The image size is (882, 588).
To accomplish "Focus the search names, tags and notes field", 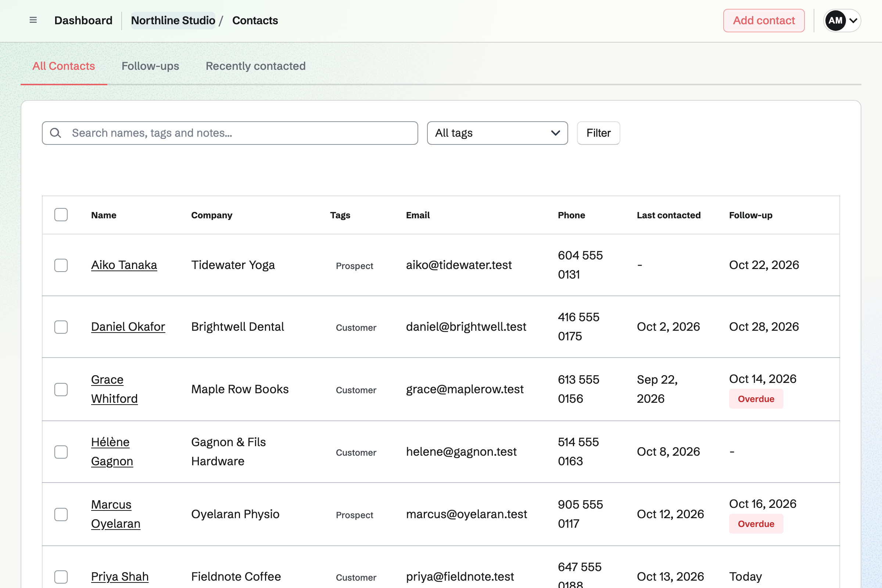I will click(230, 133).
